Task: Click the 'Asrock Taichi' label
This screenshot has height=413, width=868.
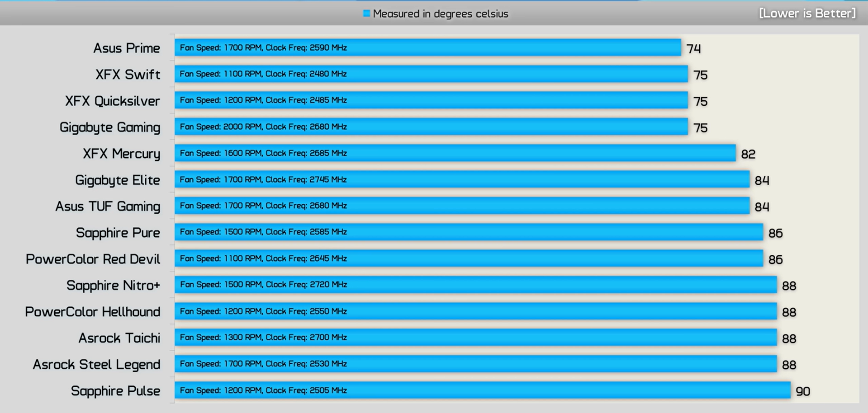Action: pyautogui.click(x=119, y=338)
